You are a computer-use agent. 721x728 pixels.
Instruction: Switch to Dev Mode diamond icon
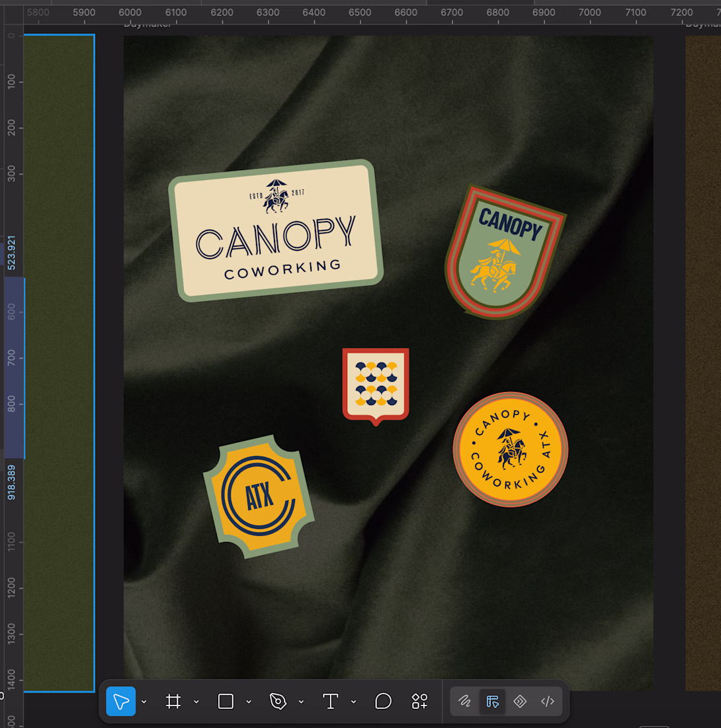pos(520,701)
